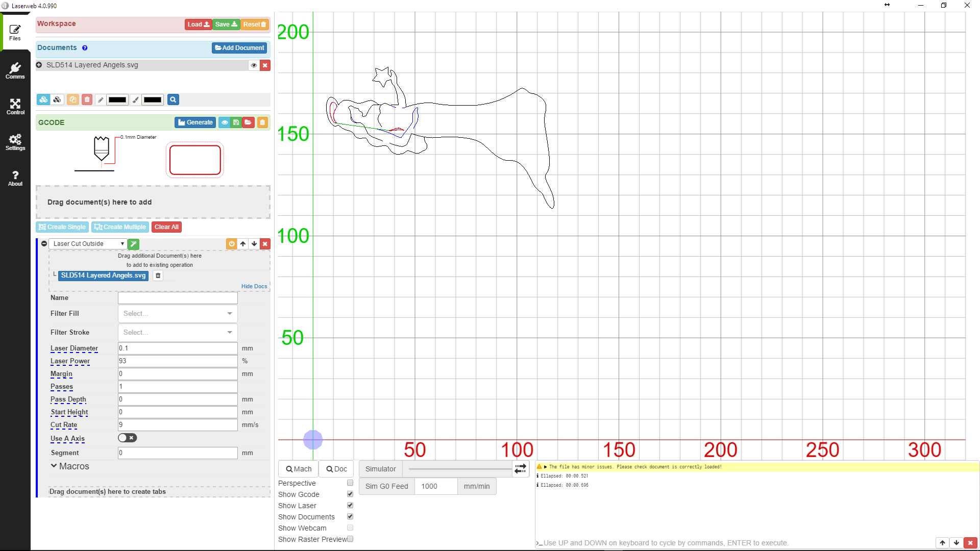
Task: Open the Documents help question-mark icon
Action: (85, 48)
